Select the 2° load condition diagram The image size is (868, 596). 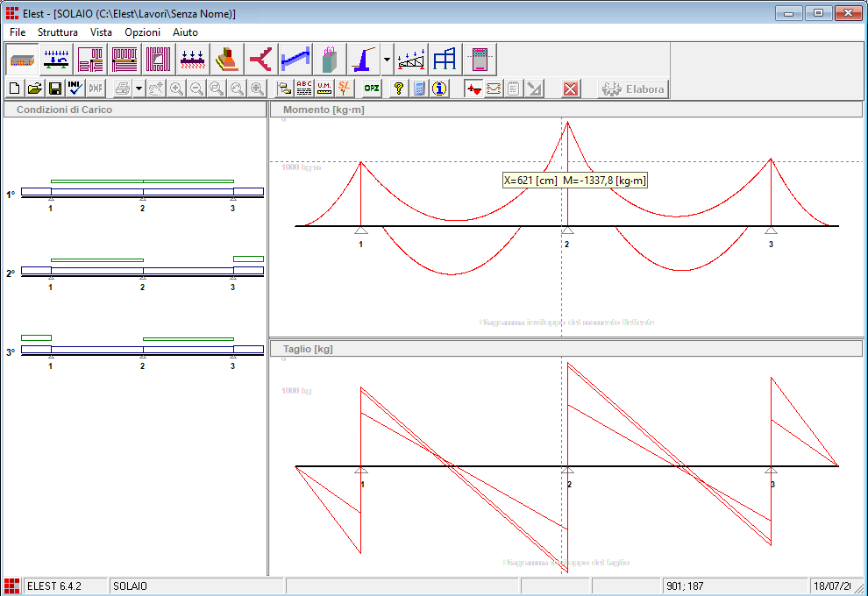tap(142, 270)
